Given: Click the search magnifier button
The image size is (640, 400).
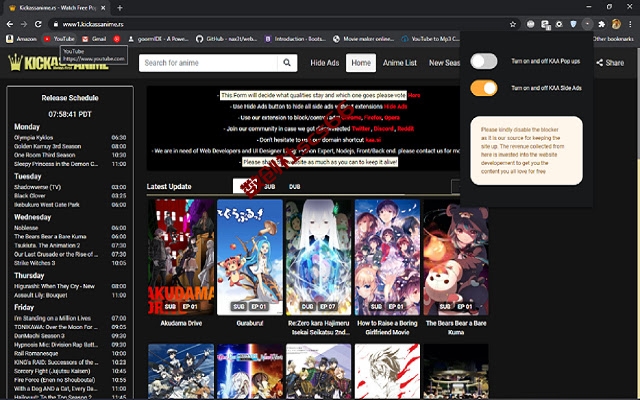Looking at the screenshot, I should (x=287, y=63).
